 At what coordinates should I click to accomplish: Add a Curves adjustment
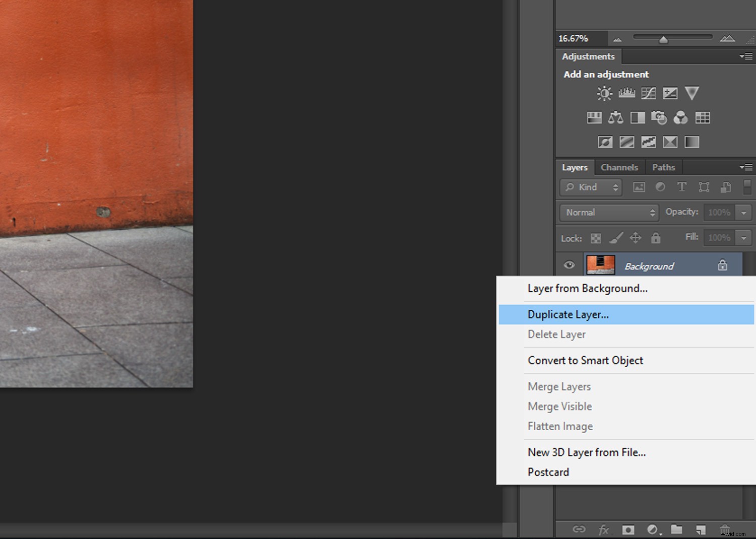pyautogui.click(x=649, y=93)
